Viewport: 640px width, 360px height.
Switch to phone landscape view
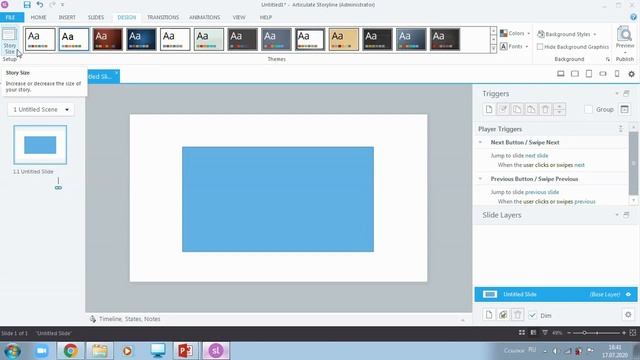pyautogui.click(x=603, y=74)
